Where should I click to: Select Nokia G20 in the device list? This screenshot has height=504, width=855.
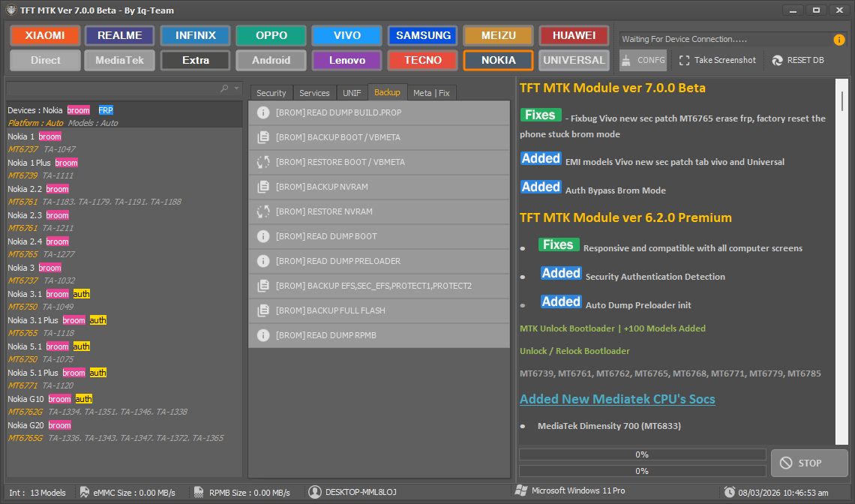tap(28, 424)
